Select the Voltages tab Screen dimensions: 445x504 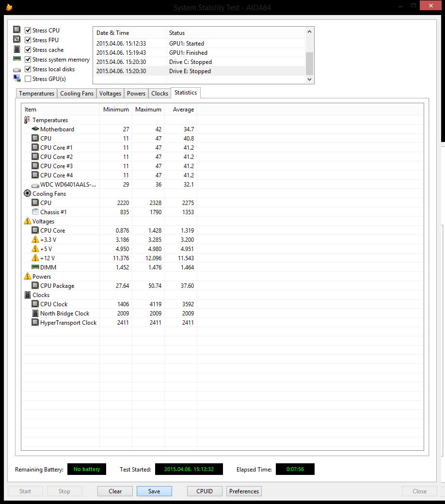(110, 93)
